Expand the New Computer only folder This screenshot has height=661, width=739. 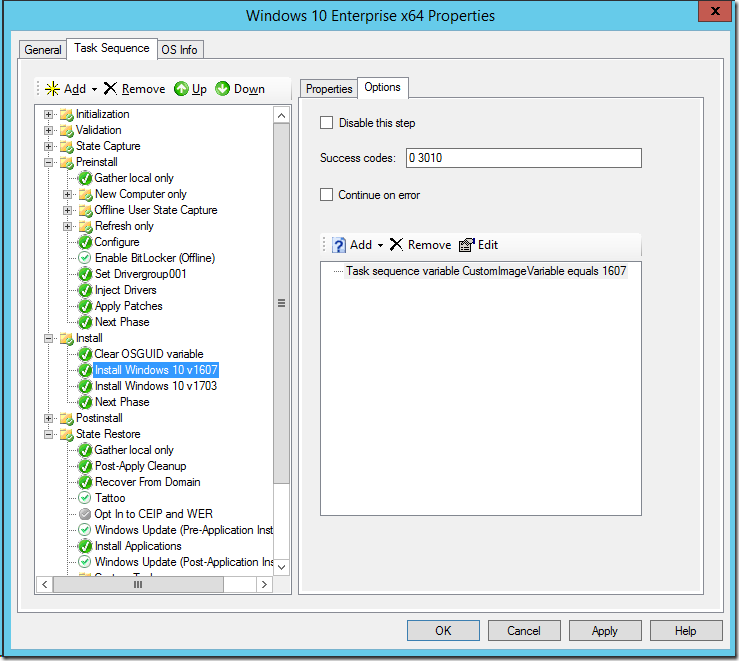coord(67,195)
